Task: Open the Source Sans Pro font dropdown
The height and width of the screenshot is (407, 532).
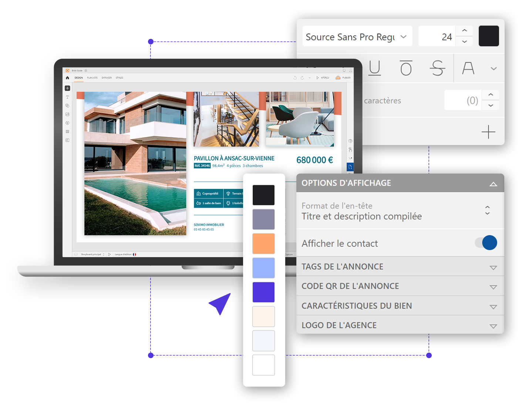Action: click(x=357, y=37)
